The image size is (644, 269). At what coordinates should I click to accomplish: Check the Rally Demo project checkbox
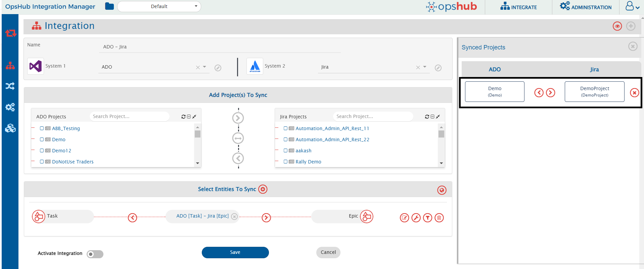(x=285, y=162)
